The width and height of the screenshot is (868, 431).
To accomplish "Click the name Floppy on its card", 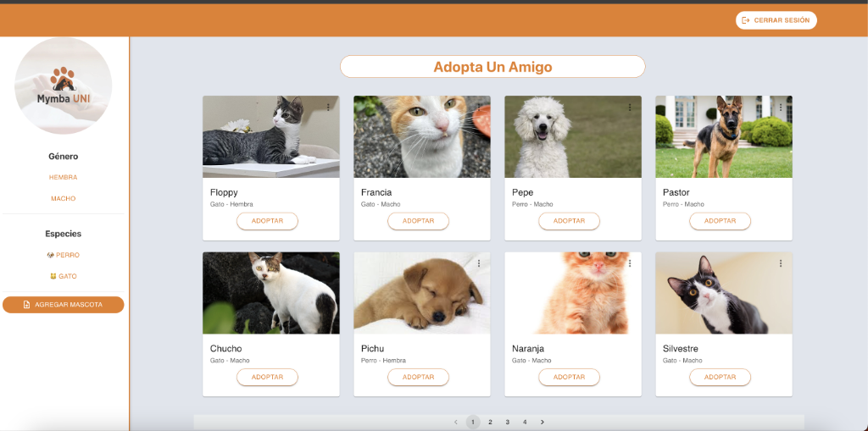I will pos(224,192).
